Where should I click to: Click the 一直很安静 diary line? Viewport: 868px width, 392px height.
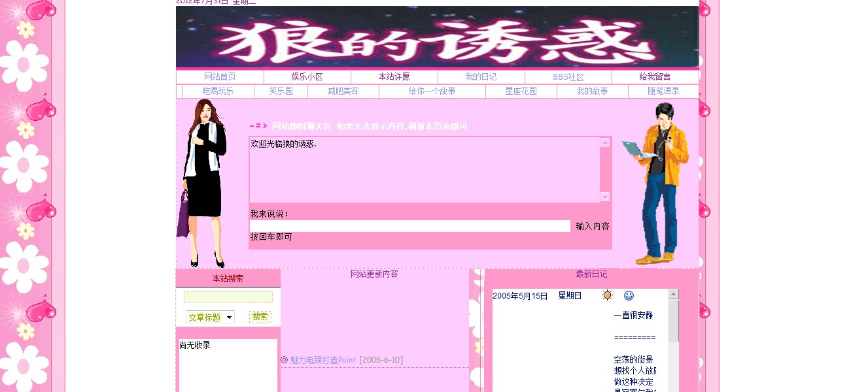pos(633,315)
